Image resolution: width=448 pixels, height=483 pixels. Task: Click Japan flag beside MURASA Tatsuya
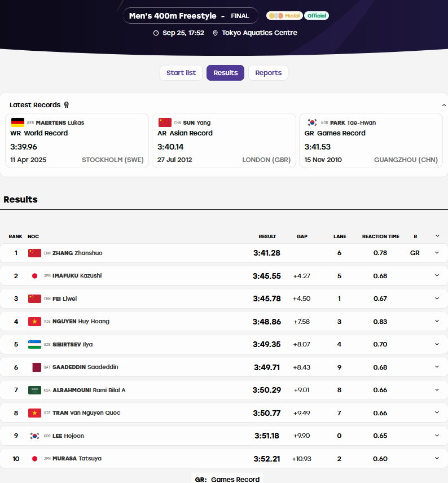(34, 459)
